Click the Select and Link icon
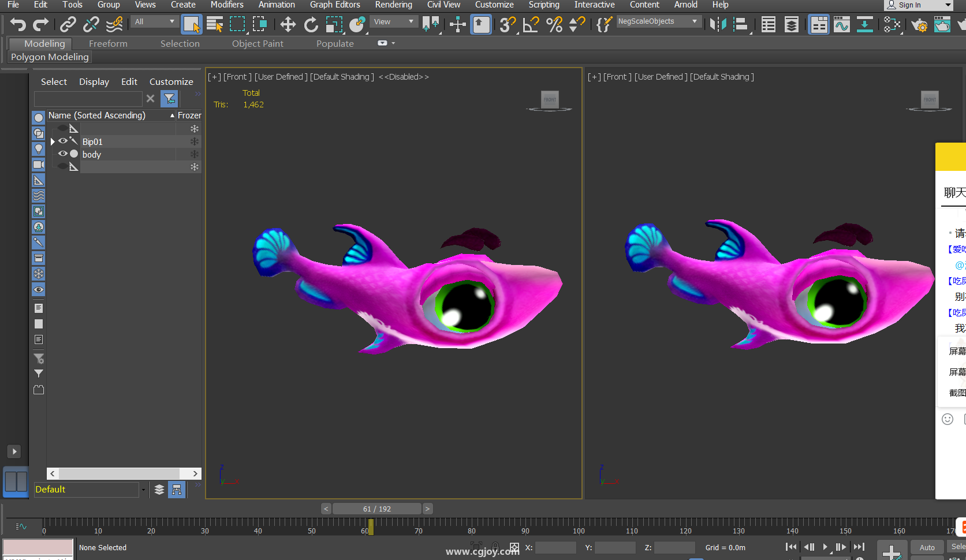This screenshot has width=966, height=560. pyautogui.click(x=68, y=24)
